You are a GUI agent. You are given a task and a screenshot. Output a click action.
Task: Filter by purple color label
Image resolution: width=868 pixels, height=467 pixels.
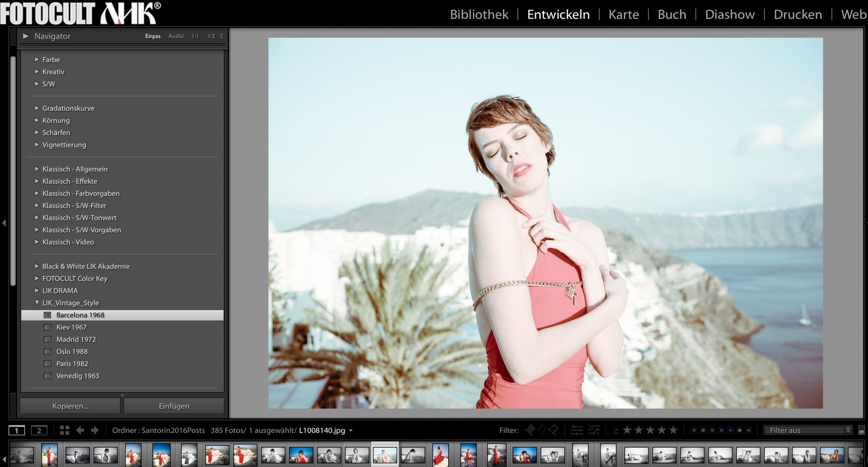(731, 430)
